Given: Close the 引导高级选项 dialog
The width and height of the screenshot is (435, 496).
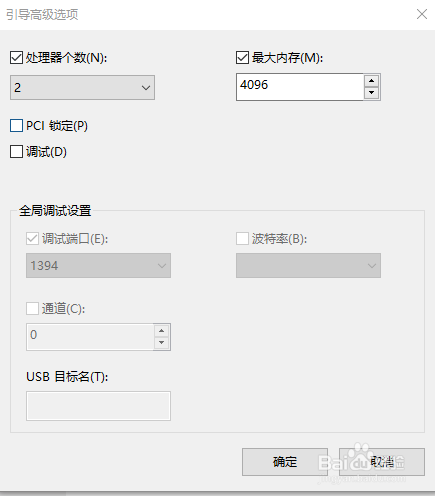Looking at the screenshot, I should pos(422,14).
